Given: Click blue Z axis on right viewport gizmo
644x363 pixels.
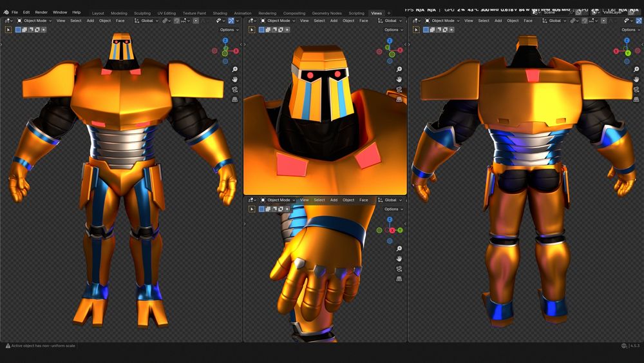Looking at the screenshot, I should click(x=627, y=40).
